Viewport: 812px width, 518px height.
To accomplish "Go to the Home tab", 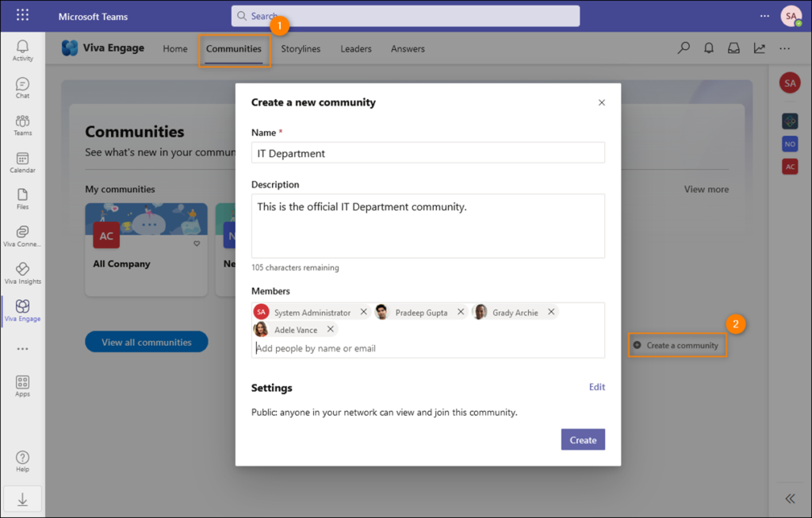I will (x=175, y=48).
